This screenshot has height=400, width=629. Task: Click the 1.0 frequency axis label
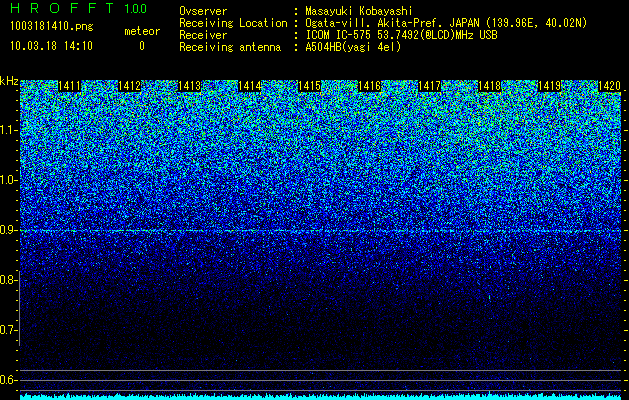coord(8,180)
